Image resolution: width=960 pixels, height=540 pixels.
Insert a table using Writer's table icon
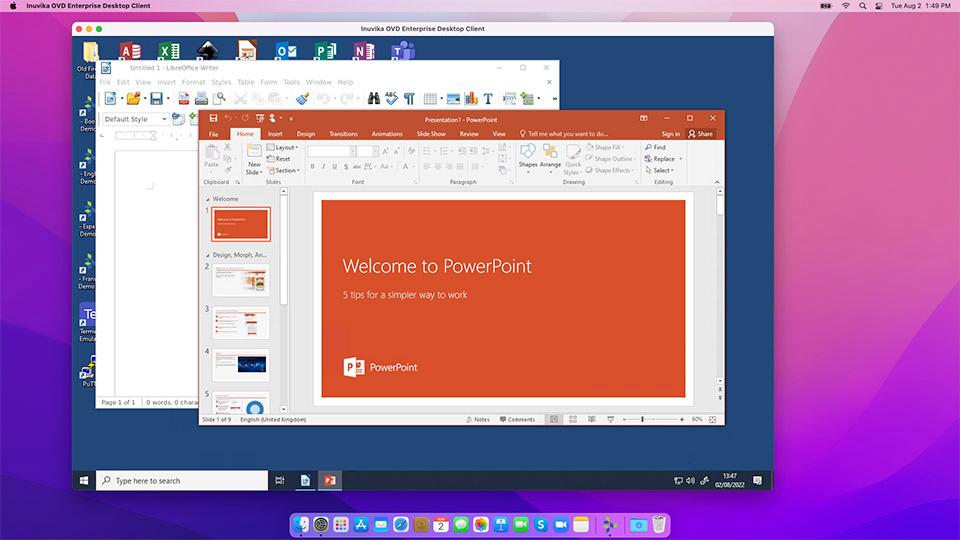430,99
